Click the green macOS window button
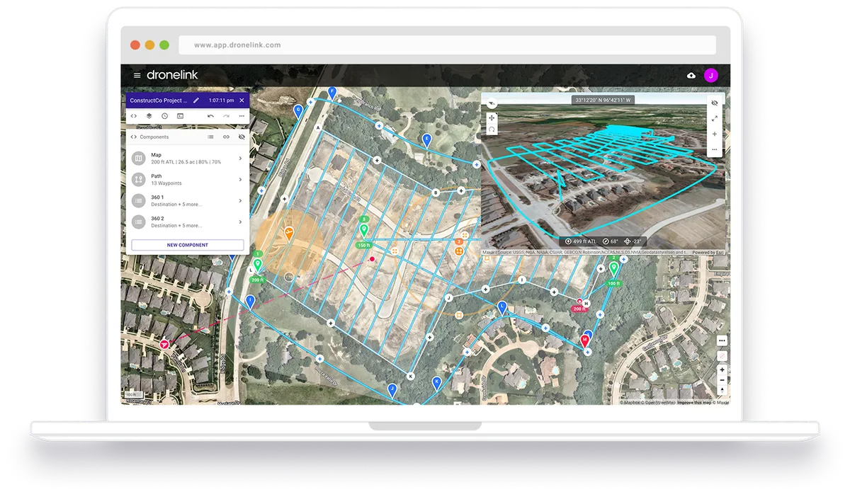This screenshot has height=504, width=850. point(164,45)
